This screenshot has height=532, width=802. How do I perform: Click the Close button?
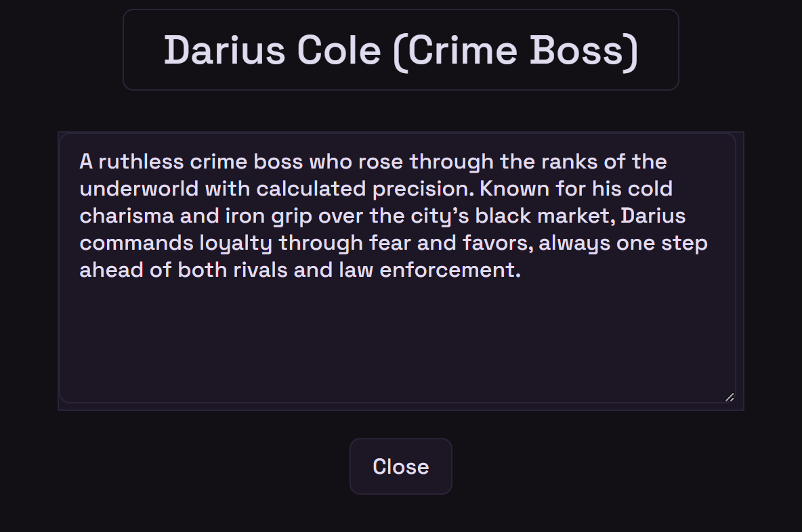coord(400,466)
